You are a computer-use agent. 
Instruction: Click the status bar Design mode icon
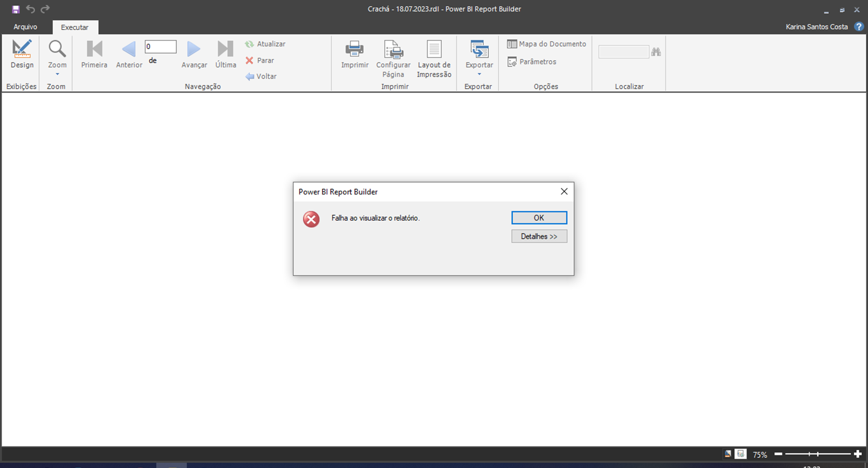[x=727, y=454]
